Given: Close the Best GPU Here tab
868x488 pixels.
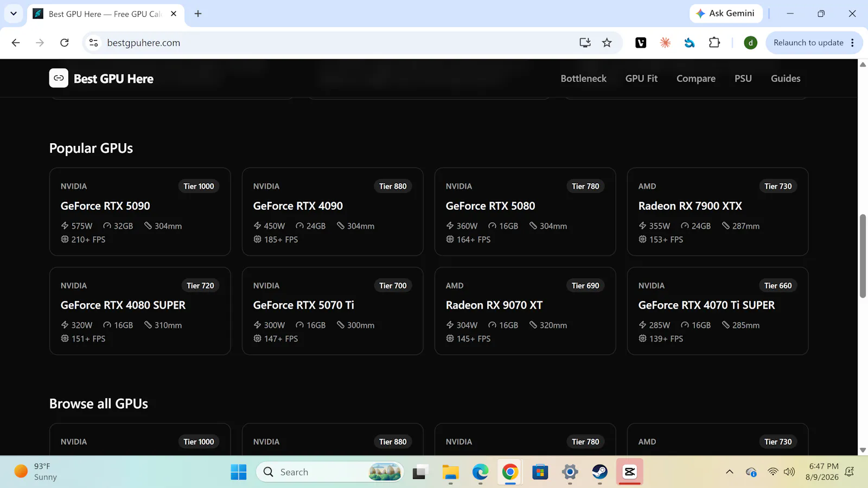Looking at the screenshot, I should point(174,14).
